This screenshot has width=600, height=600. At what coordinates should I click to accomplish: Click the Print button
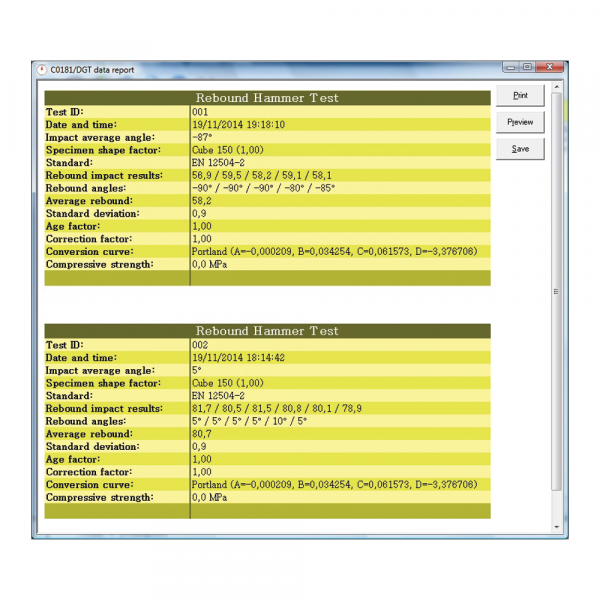(520, 96)
